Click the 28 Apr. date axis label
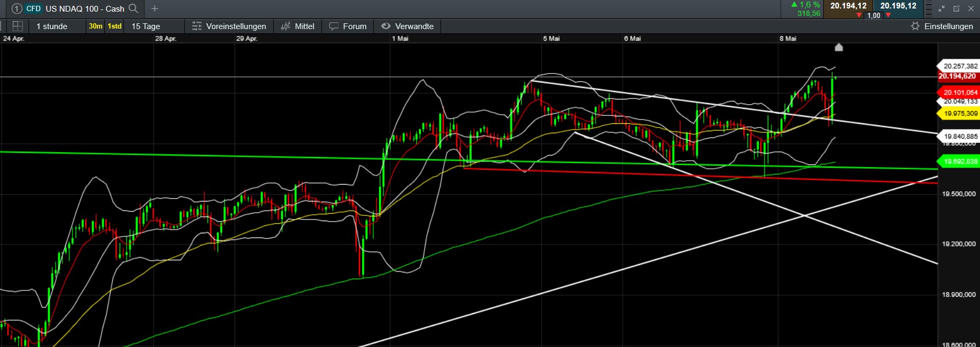 [x=166, y=39]
